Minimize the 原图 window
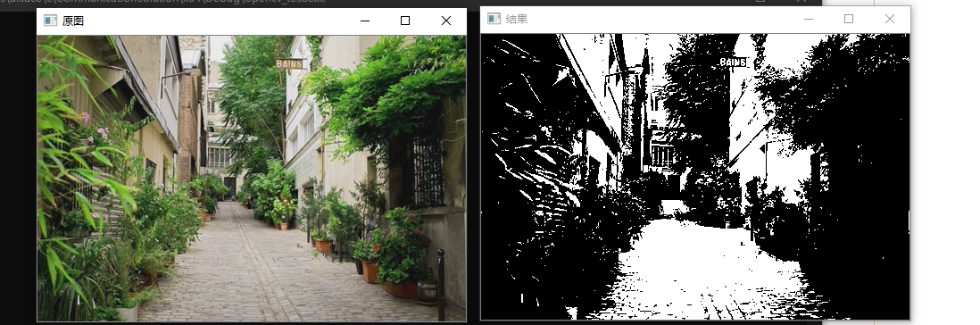This screenshot has width=980, height=325. 365,21
